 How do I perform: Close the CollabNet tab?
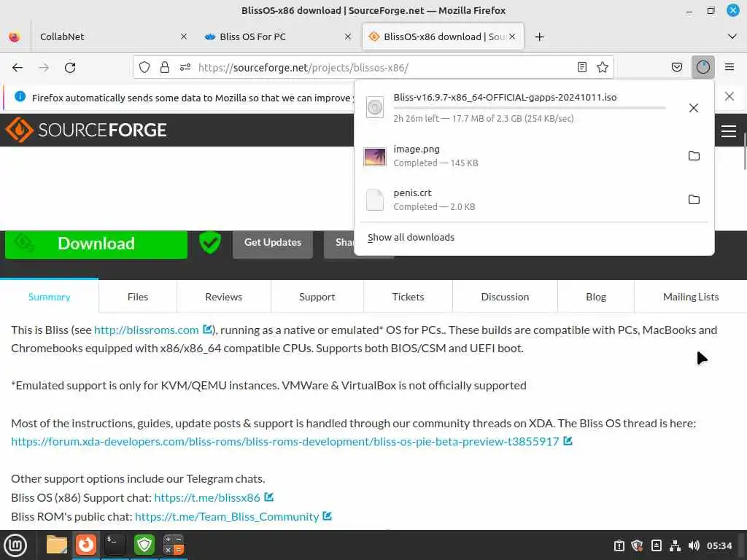[184, 36]
